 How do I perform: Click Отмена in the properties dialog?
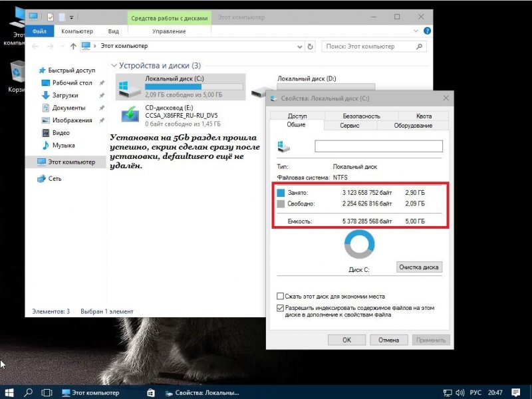point(388,340)
